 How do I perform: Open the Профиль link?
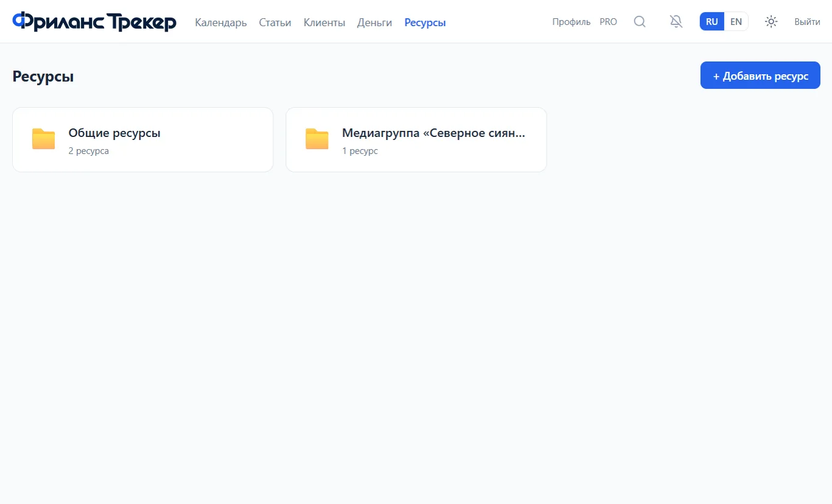(572, 22)
